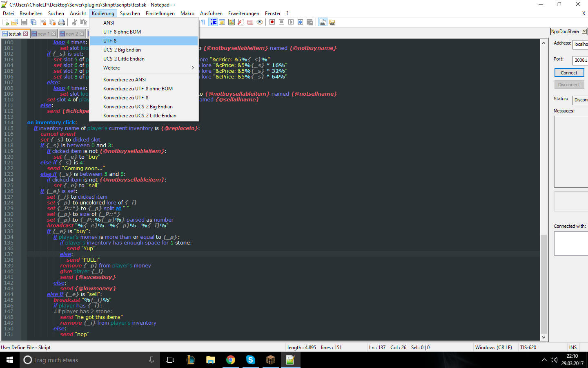Viewport: 588px width, 368px height.
Task: Open File Explorer from the taskbar
Action: click(211, 360)
